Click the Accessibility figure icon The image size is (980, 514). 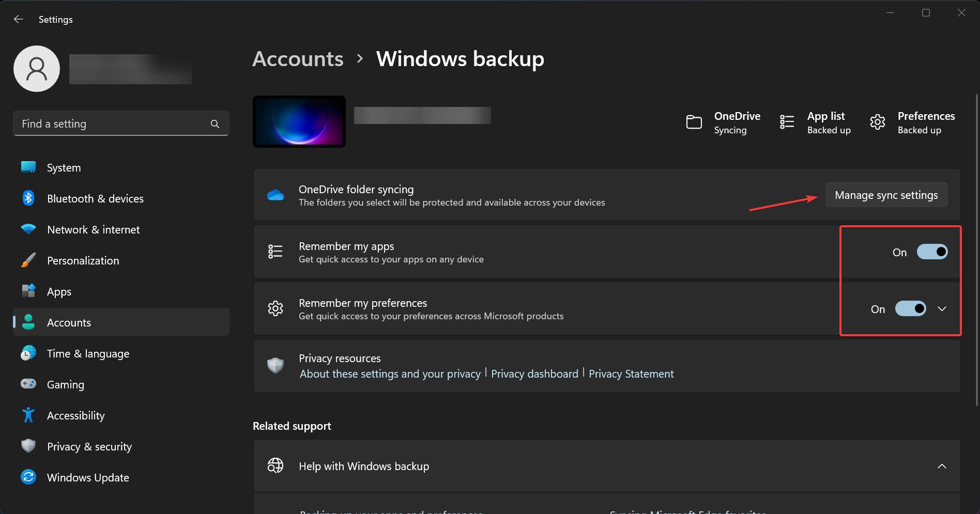tap(28, 415)
